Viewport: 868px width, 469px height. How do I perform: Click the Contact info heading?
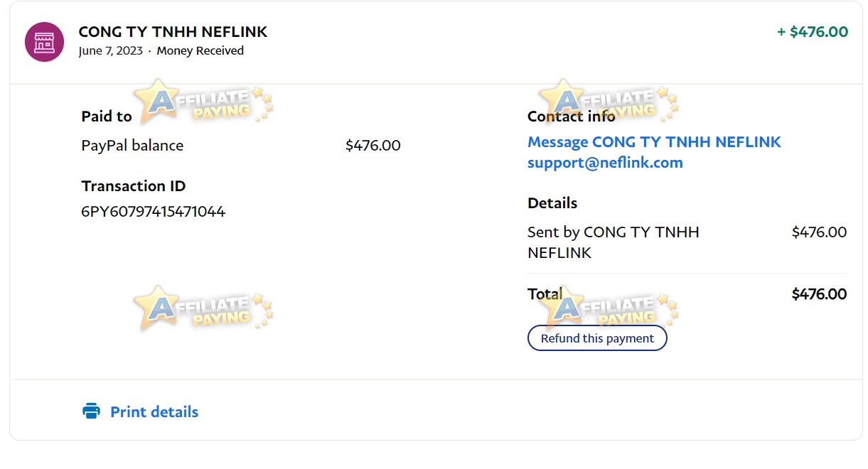point(572,117)
